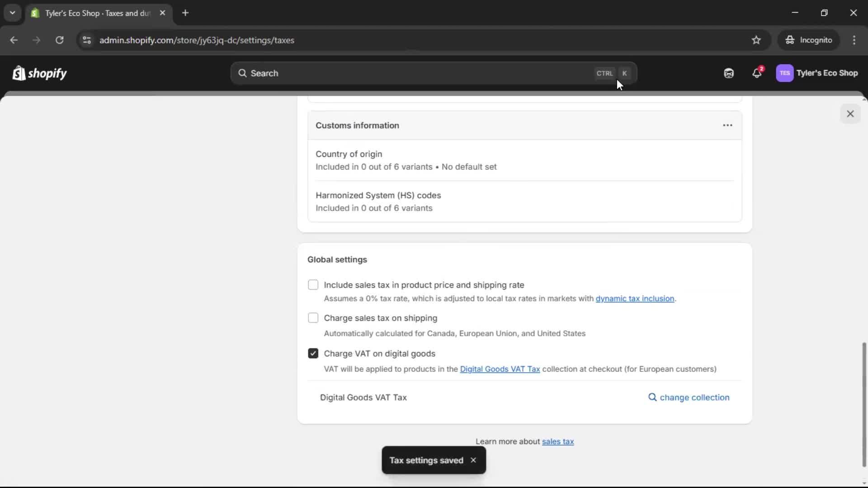Open a new browser tab
Screen dimensions: 868x488
[x=185, y=13]
